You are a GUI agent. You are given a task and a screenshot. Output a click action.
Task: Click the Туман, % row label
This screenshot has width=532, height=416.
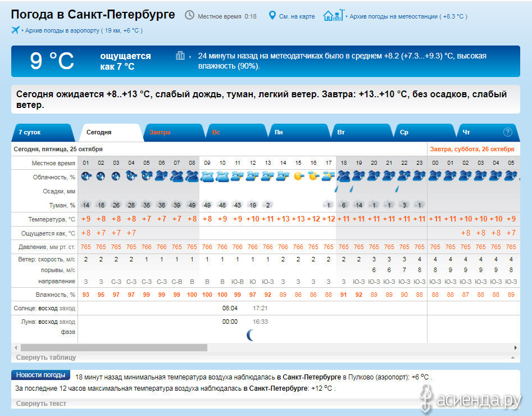point(62,205)
